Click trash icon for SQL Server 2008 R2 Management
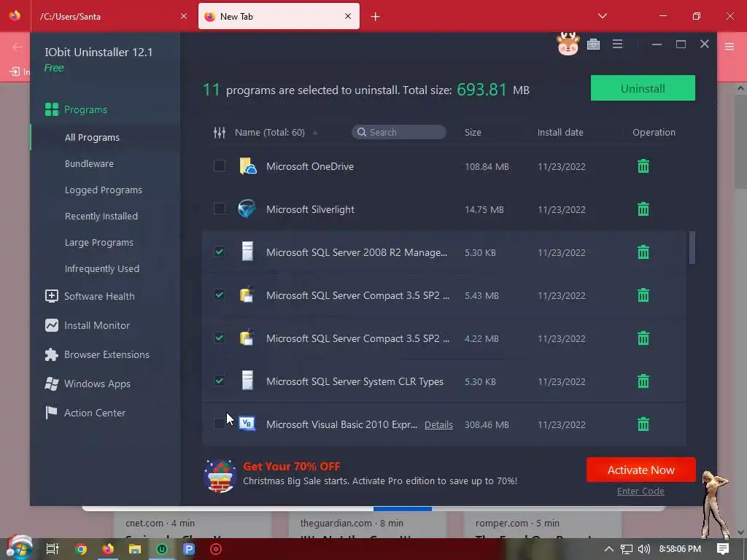747x560 pixels. (x=643, y=252)
